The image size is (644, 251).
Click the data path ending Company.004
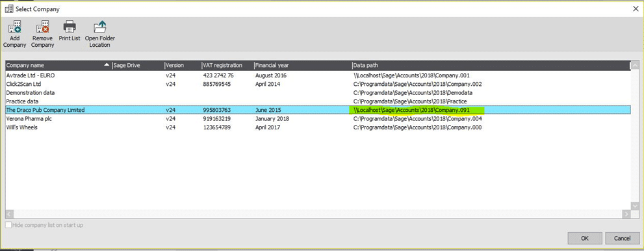[418, 119]
